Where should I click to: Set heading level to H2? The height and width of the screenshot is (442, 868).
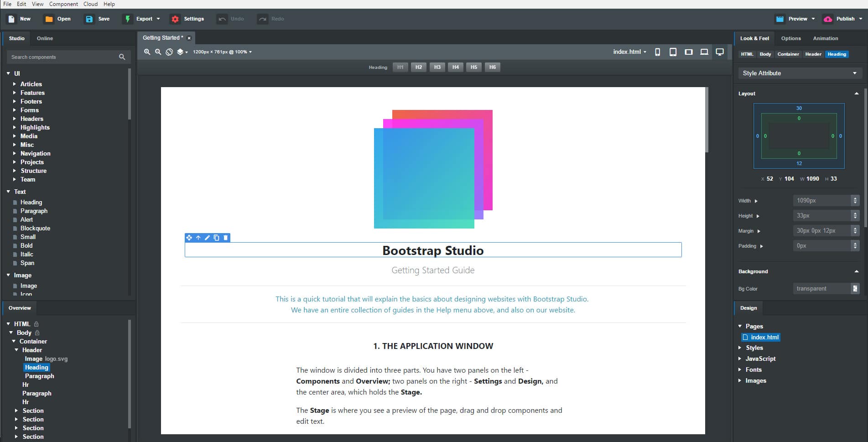[x=419, y=67]
